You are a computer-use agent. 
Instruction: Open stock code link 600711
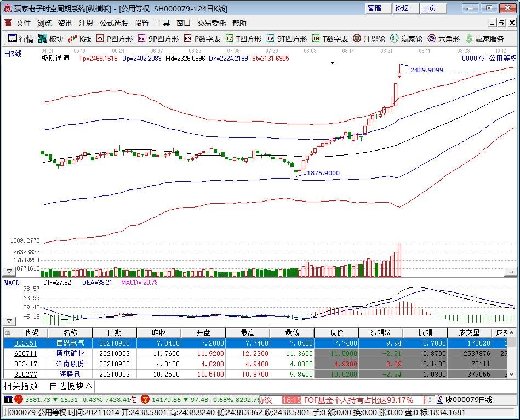26,354
